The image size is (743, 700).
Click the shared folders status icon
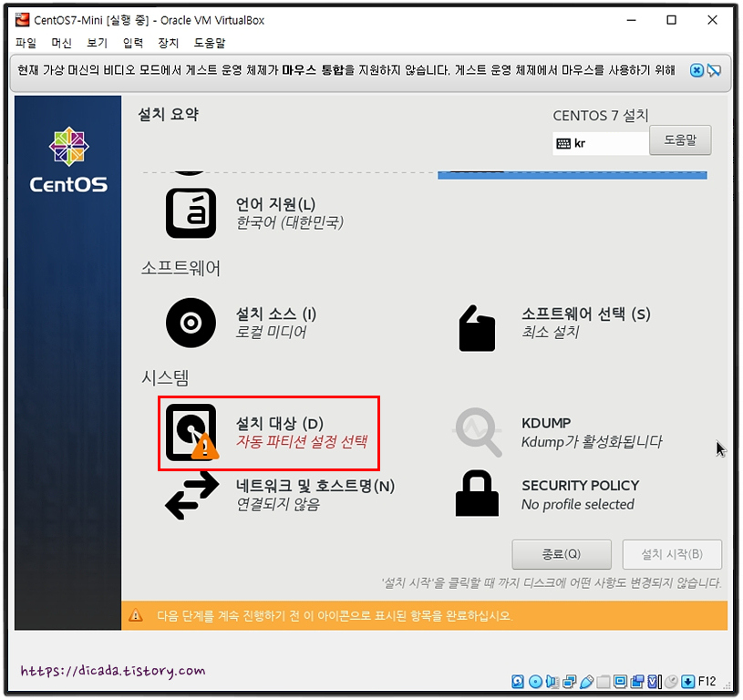tap(604, 682)
